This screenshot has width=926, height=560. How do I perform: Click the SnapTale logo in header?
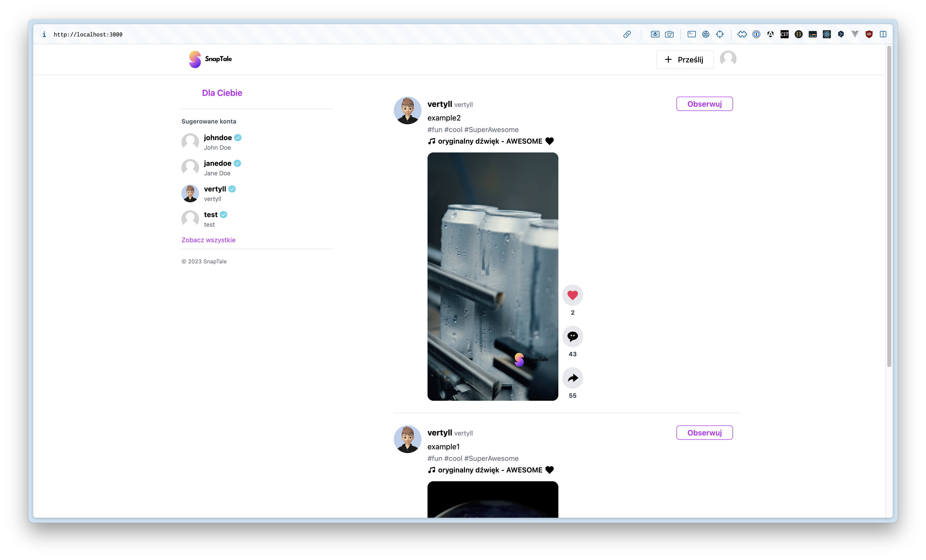210,59
